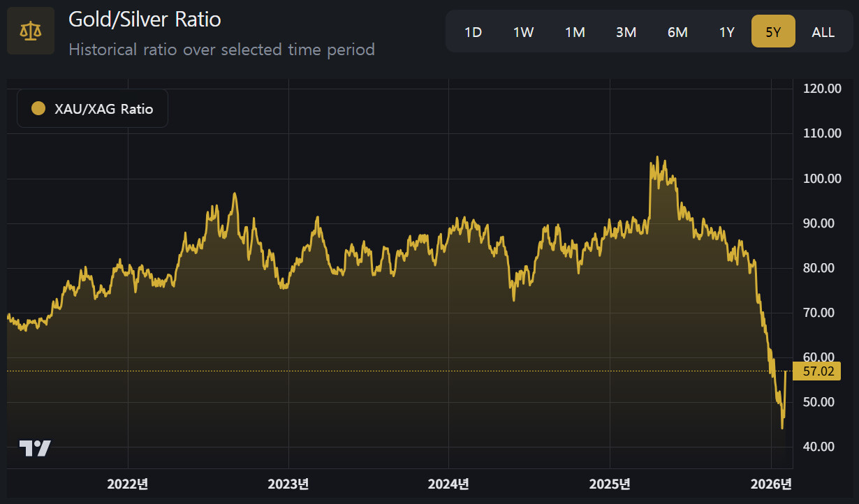Show the 1M chart period
This screenshot has width=859, height=504.
click(x=575, y=32)
